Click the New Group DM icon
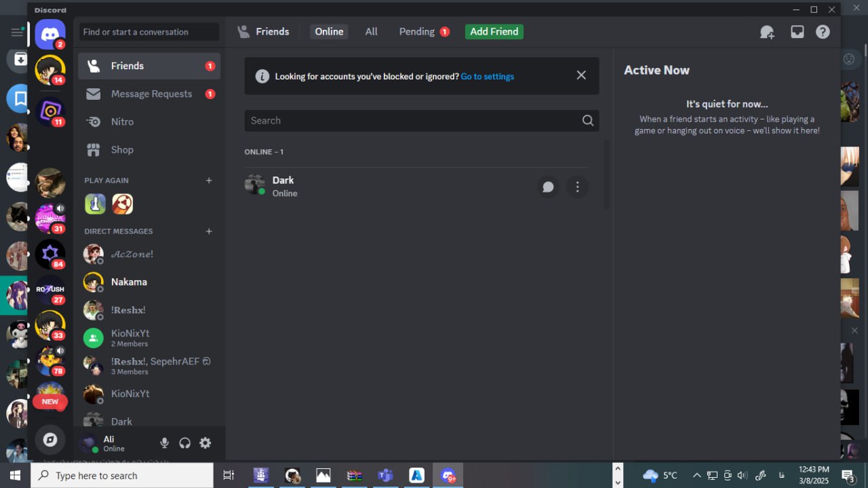This screenshot has height=488, width=868. [767, 32]
